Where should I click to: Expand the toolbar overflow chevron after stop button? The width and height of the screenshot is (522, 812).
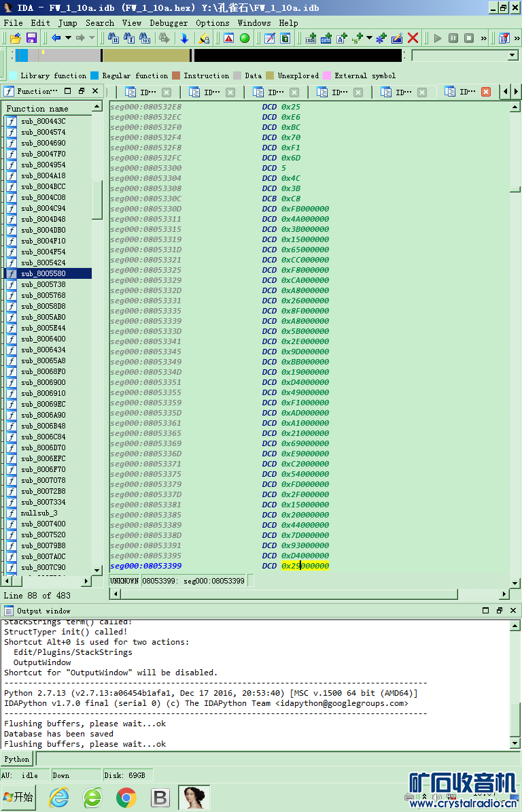[484, 38]
